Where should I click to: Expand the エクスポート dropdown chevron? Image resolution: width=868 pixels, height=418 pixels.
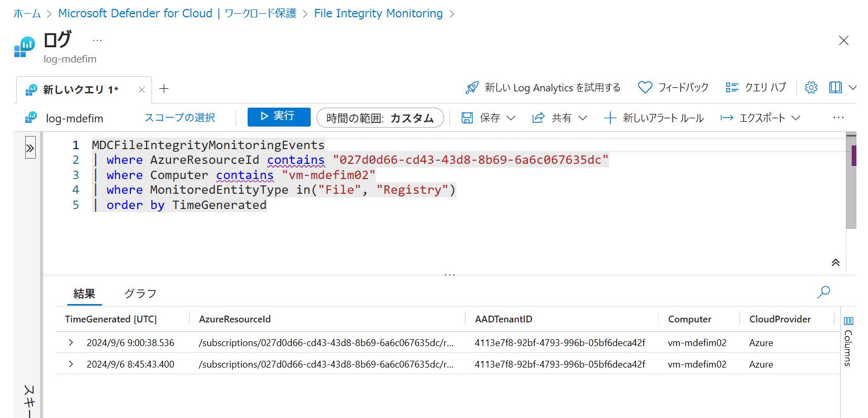click(x=795, y=118)
